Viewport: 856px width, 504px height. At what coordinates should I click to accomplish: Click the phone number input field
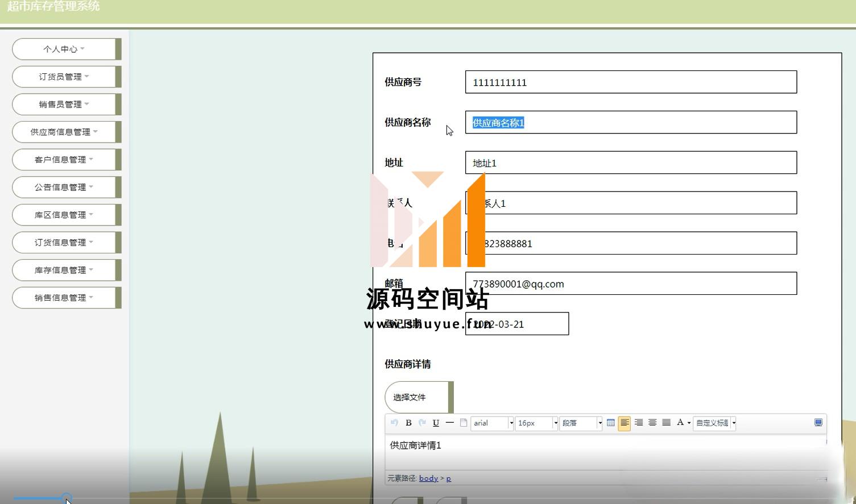click(631, 243)
